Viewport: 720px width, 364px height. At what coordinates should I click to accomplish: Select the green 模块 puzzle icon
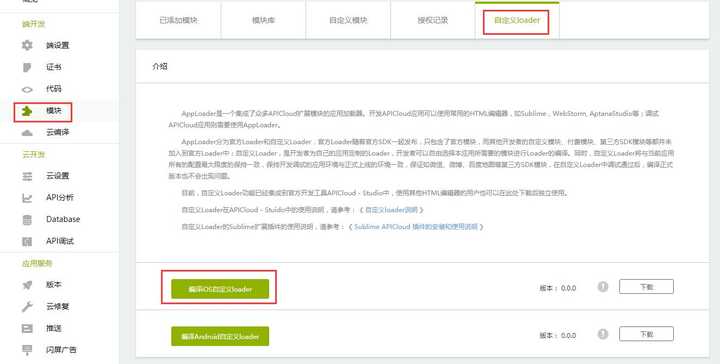tap(27, 111)
